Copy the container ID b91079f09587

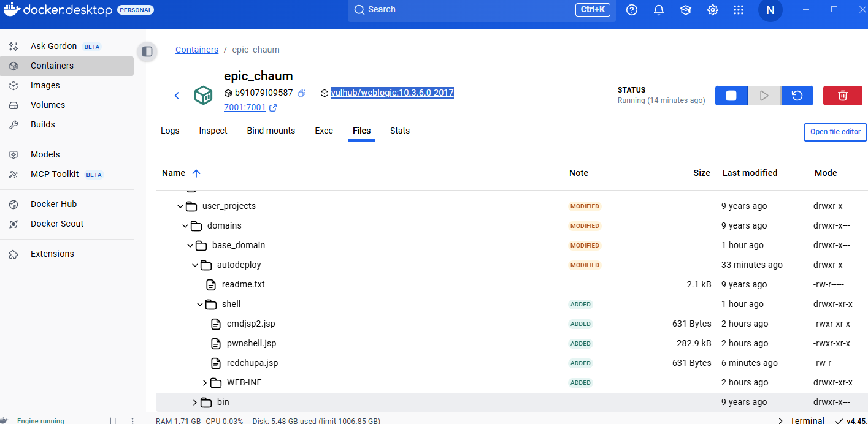coord(302,93)
